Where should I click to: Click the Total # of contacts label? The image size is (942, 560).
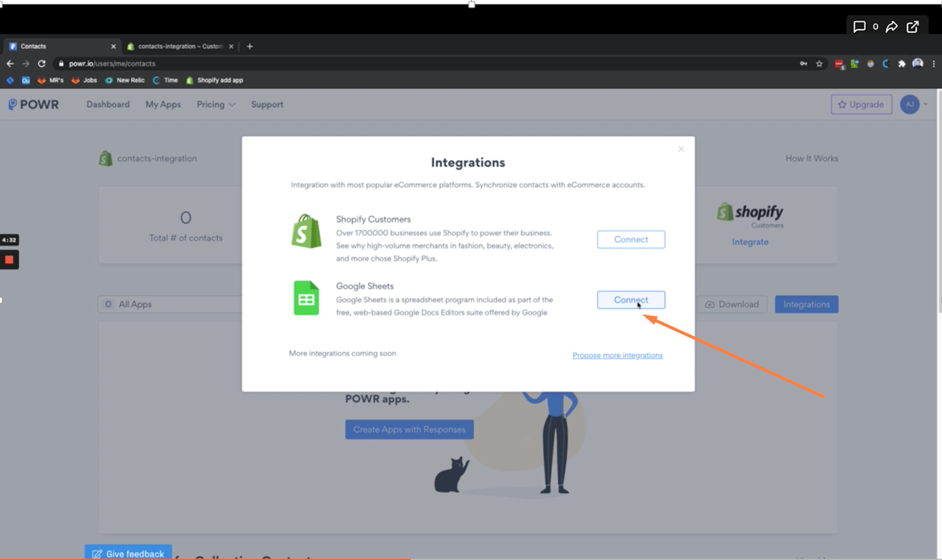click(186, 238)
